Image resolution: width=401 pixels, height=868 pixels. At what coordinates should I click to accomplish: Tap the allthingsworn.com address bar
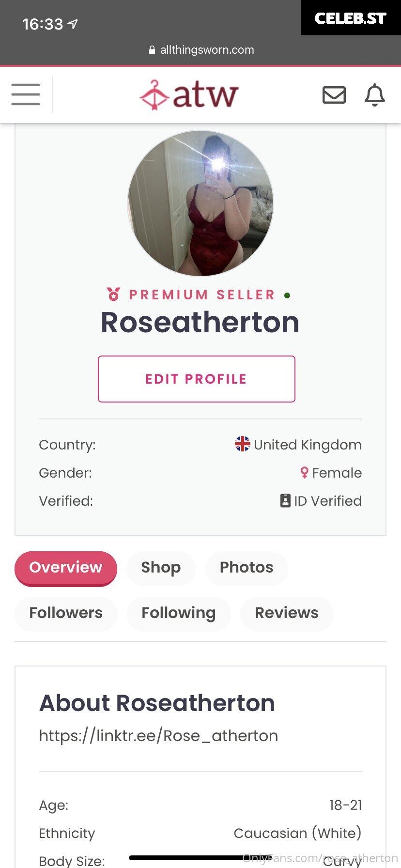200,50
